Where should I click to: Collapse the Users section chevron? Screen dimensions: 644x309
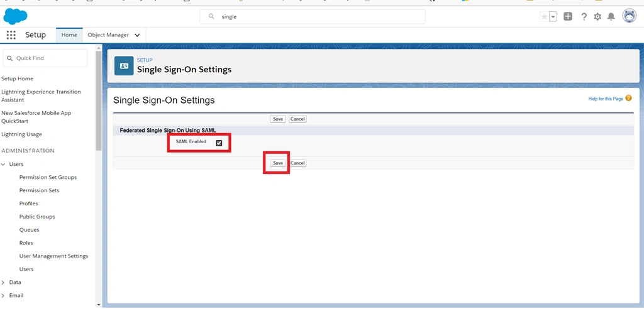(x=3, y=164)
